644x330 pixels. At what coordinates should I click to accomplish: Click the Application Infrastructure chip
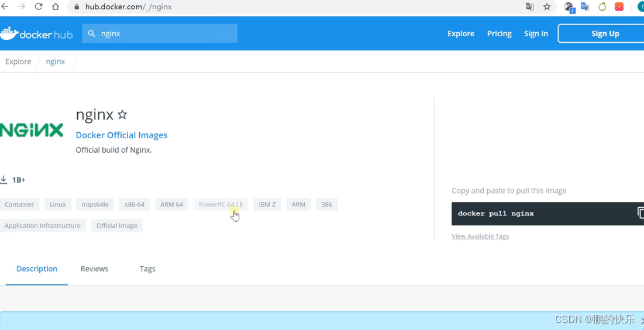43,226
